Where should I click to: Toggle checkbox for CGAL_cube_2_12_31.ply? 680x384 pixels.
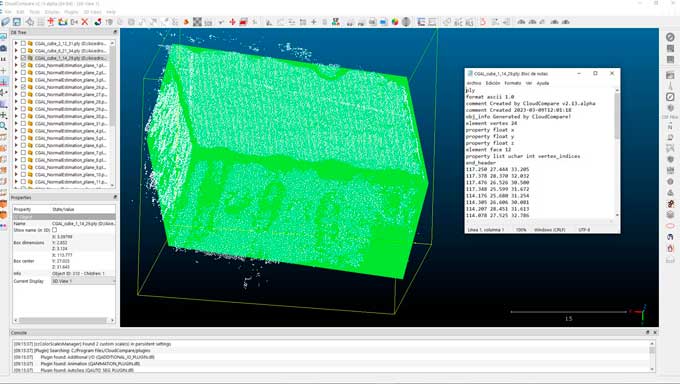pos(23,43)
